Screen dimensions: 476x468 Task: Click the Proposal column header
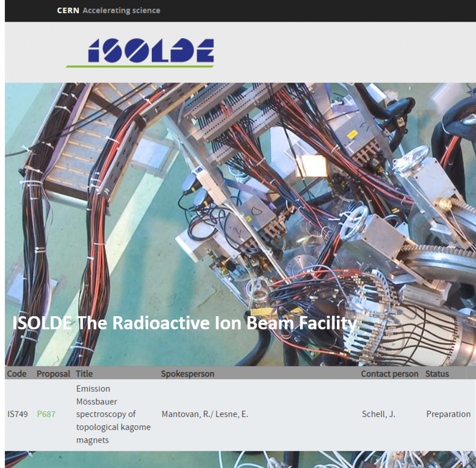tap(53, 374)
